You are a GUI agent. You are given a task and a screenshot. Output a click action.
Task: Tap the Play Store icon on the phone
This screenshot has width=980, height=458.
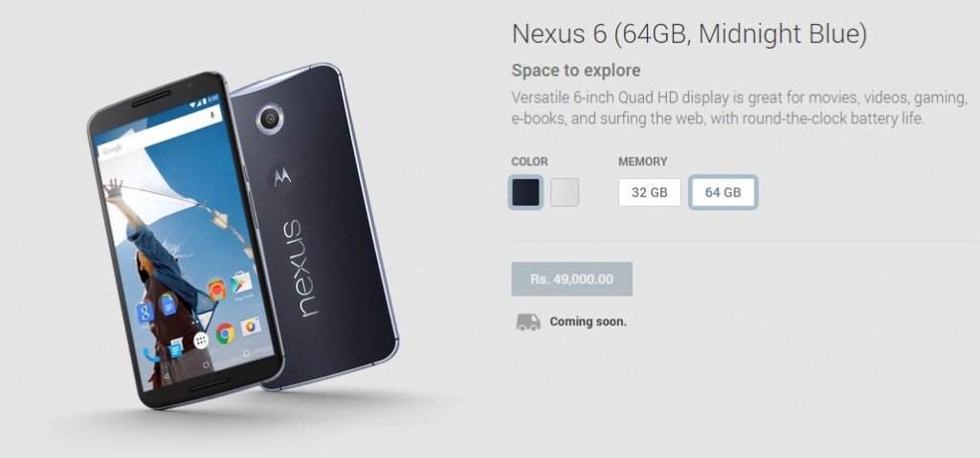click(241, 283)
